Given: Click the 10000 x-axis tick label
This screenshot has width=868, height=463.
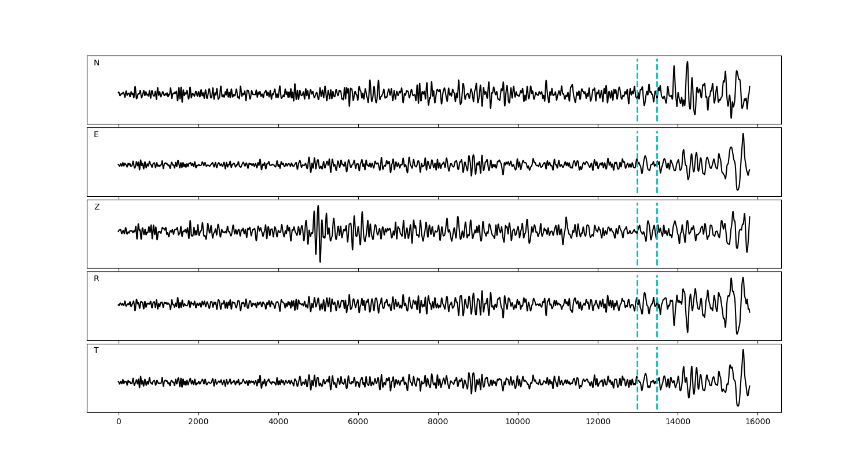Looking at the screenshot, I should pos(518,422).
